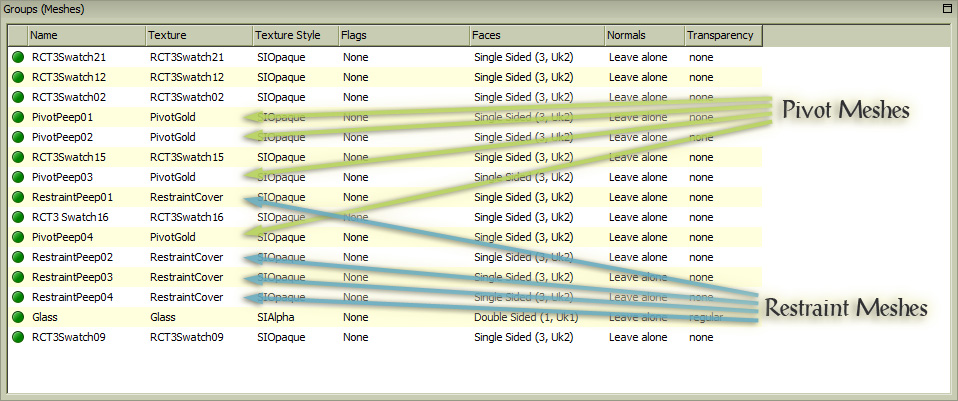This screenshot has height=401, width=958.
Task: Click the green icon beside RCT3Swatch09
Action: (x=18, y=337)
